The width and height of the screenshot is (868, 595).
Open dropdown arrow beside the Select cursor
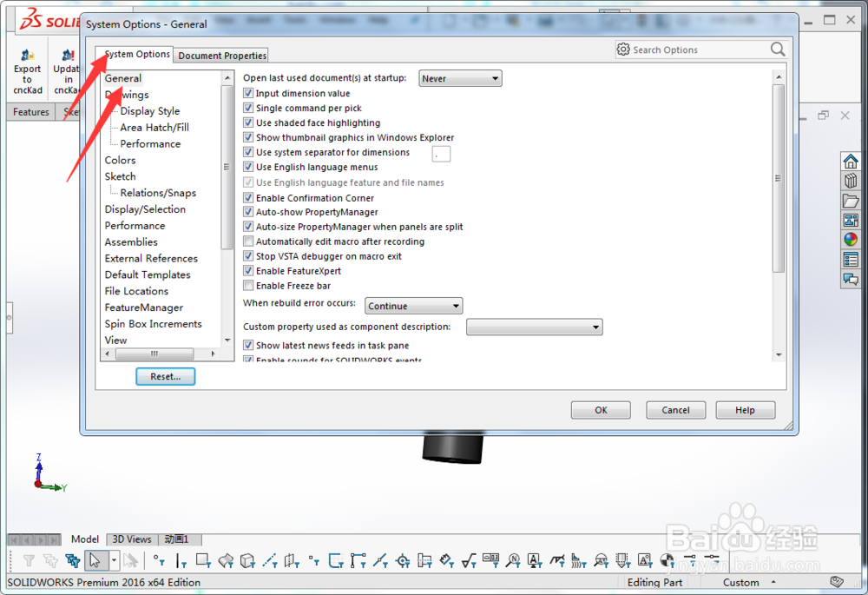tap(114, 560)
